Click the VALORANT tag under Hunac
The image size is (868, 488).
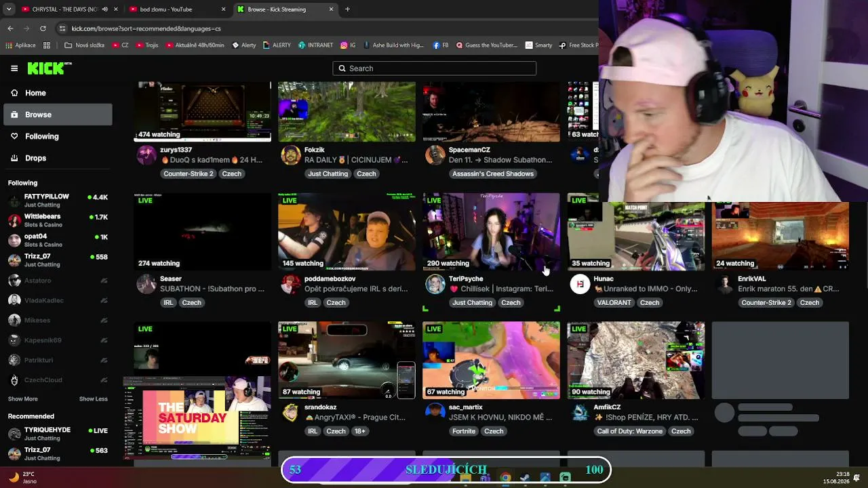(x=614, y=302)
